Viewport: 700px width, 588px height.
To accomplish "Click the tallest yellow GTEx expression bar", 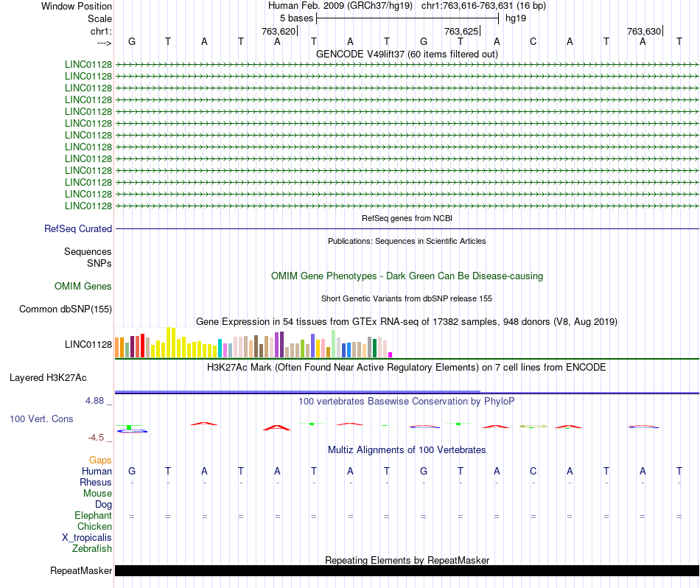I will click(x=168, y=343).
